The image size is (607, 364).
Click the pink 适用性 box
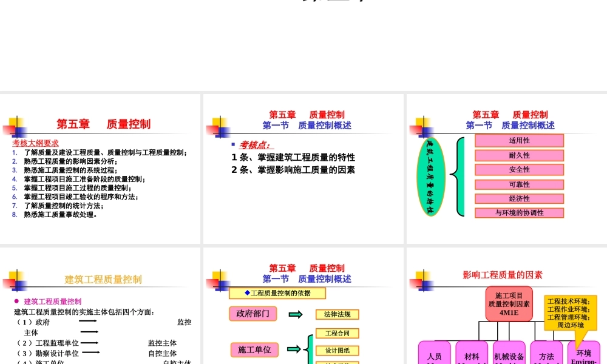[x=519, y=140]
